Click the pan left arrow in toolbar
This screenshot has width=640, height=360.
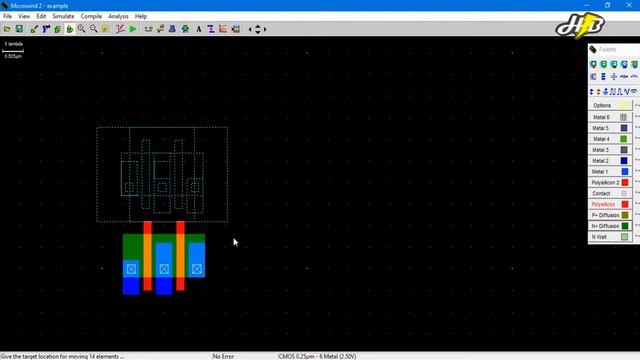click(250, 29)
